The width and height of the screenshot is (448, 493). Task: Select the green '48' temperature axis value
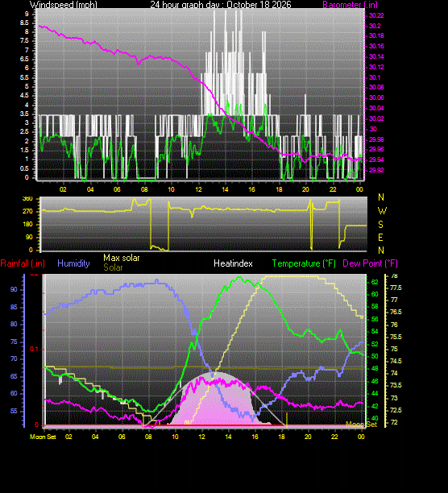pos(375,368)
